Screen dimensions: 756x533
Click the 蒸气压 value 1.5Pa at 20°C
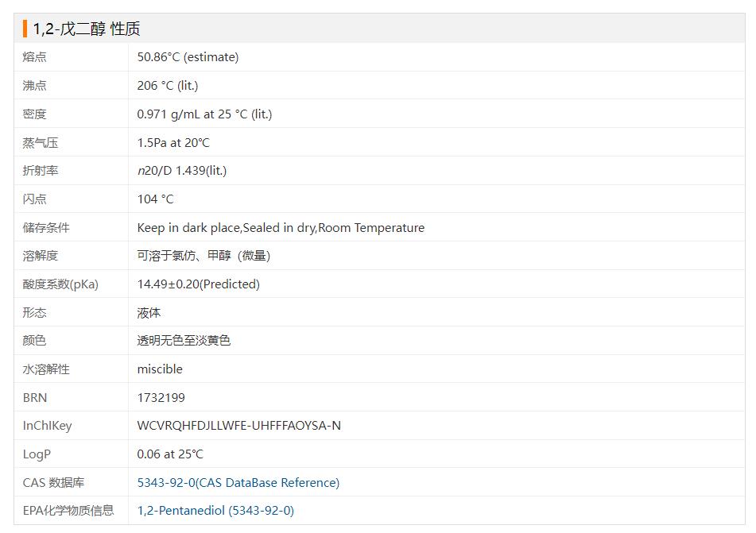173,143
